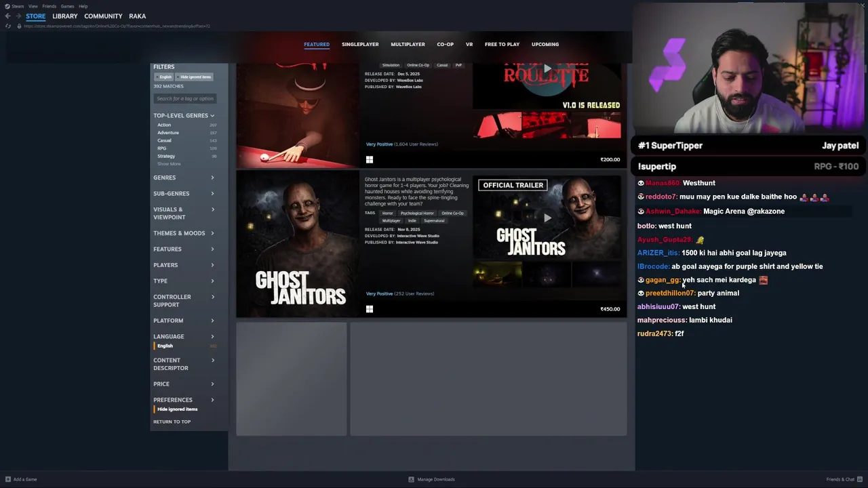
Task: Expand the SUB-GENRES filter section
Action: coord(184,194)
